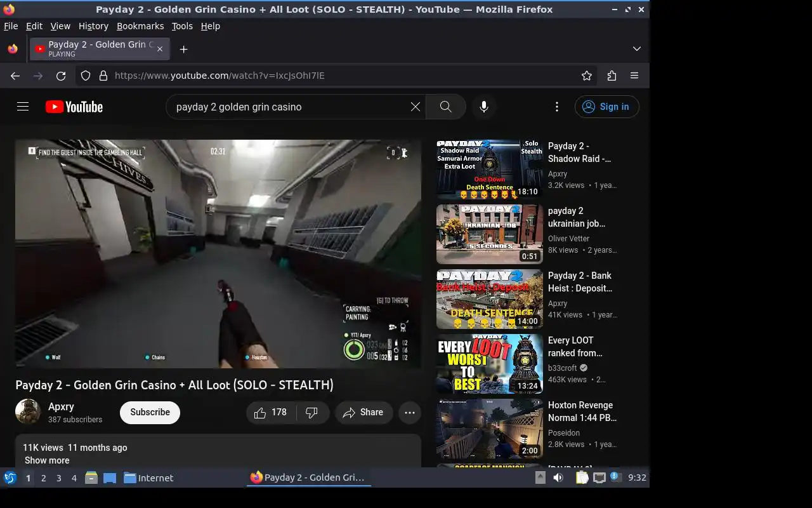
Task: Open the volume tray icon
Action: (558, 478)
